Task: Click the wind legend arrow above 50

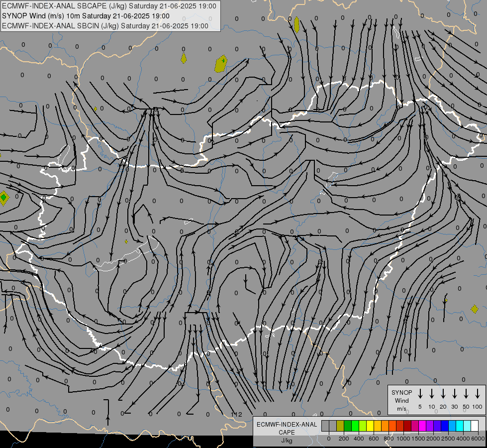Action: pyautogui.click(x=466, y=394)
